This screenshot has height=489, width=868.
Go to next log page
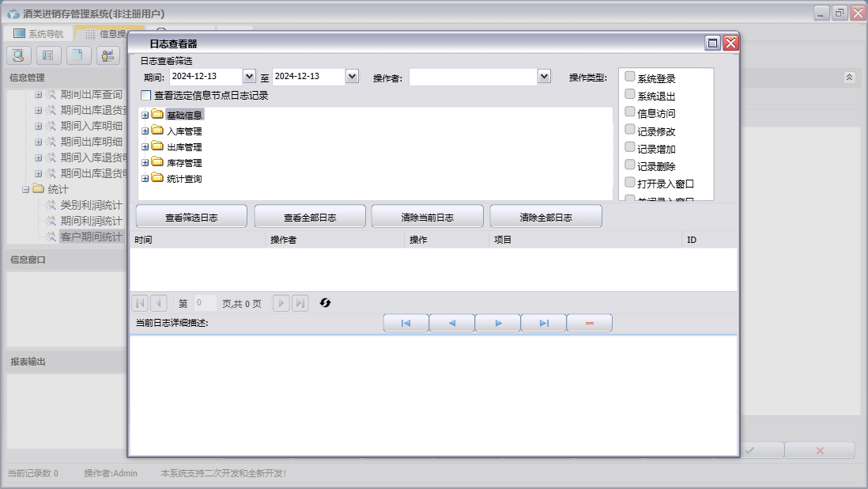coord(281,303)
